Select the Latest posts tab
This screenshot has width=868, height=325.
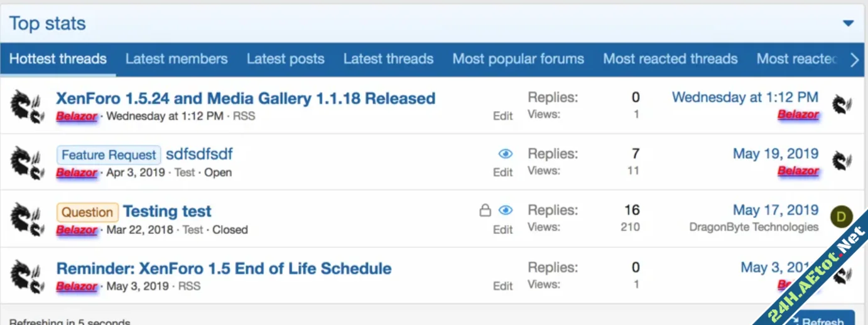[285, 59]
